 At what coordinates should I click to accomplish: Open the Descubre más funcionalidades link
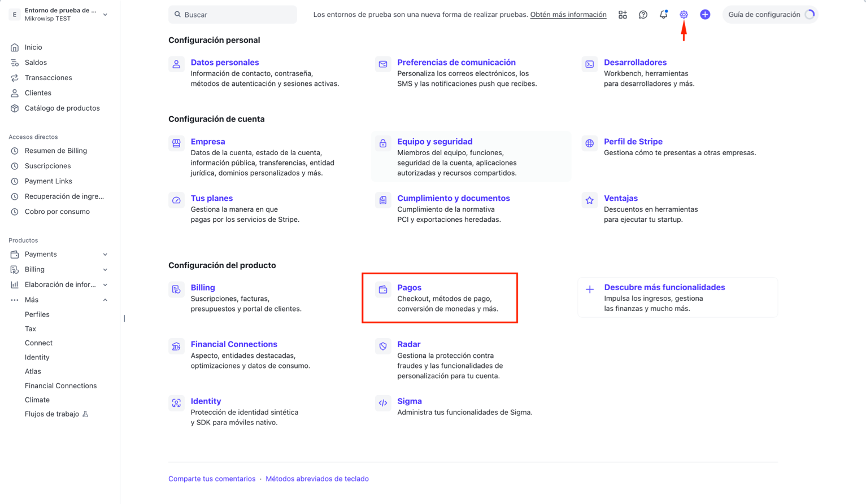point(664,287)
